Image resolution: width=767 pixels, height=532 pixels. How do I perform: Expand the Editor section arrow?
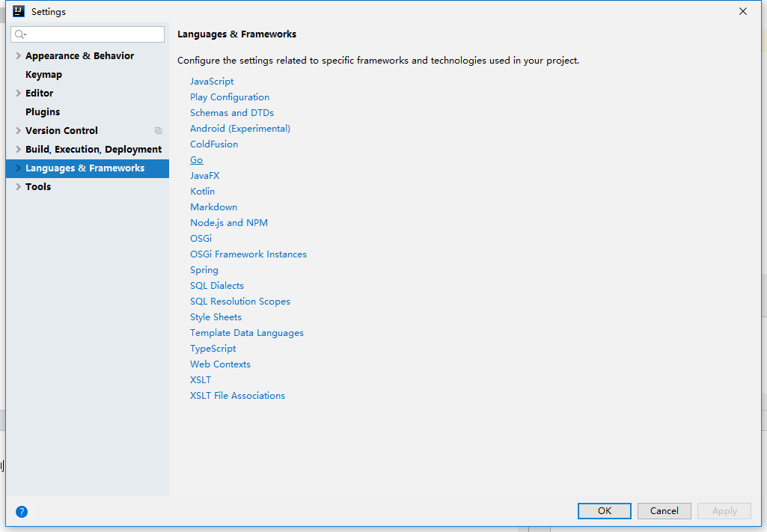[x=18, y=93]
